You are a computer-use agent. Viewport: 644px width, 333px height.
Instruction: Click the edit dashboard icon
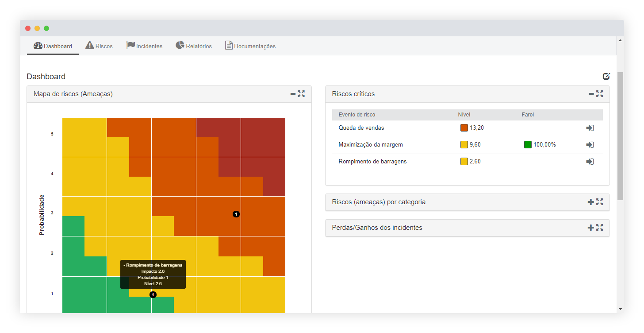click(x=606, y=76)
